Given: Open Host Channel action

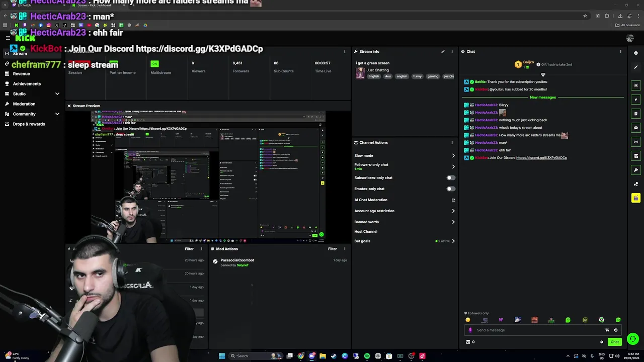Looking at the screenshot, I should click(x=366, y=231).
